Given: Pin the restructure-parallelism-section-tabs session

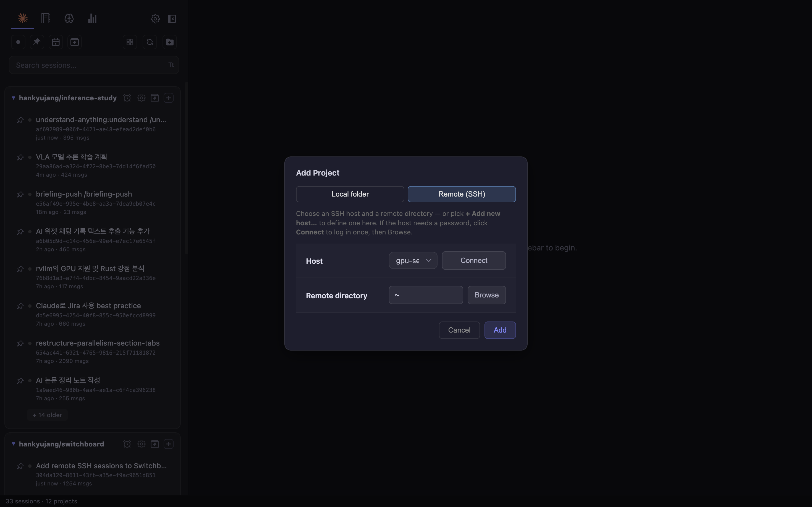Looking at the screenshot, I should (20, 343).
